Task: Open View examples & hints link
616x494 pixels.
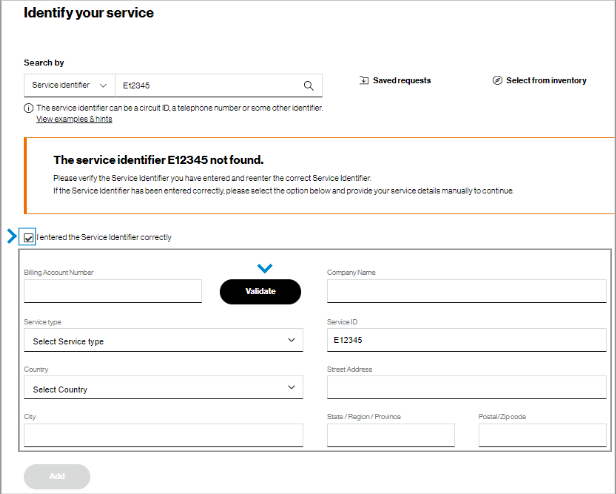Action: [x=74, y=119]
